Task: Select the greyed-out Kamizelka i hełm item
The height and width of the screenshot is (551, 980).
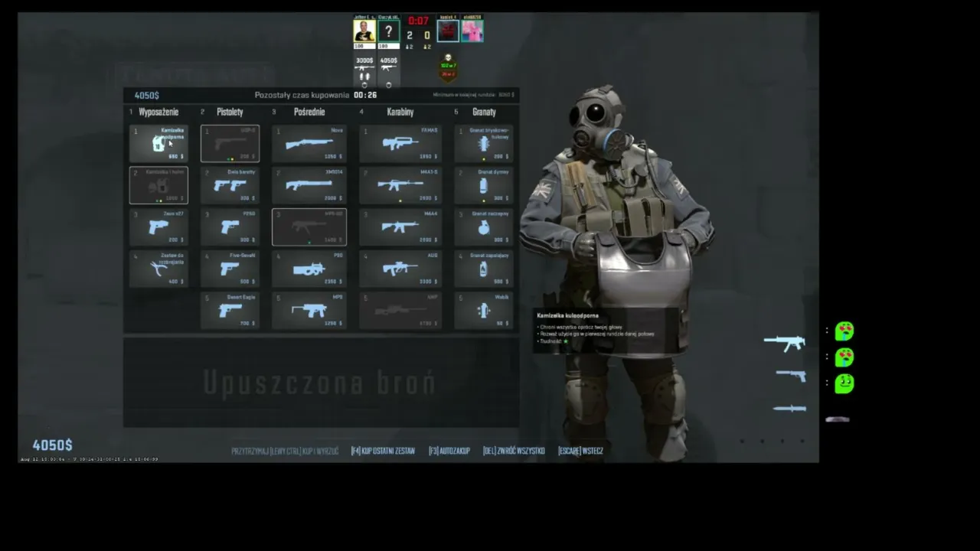Action: click(158, 185)
